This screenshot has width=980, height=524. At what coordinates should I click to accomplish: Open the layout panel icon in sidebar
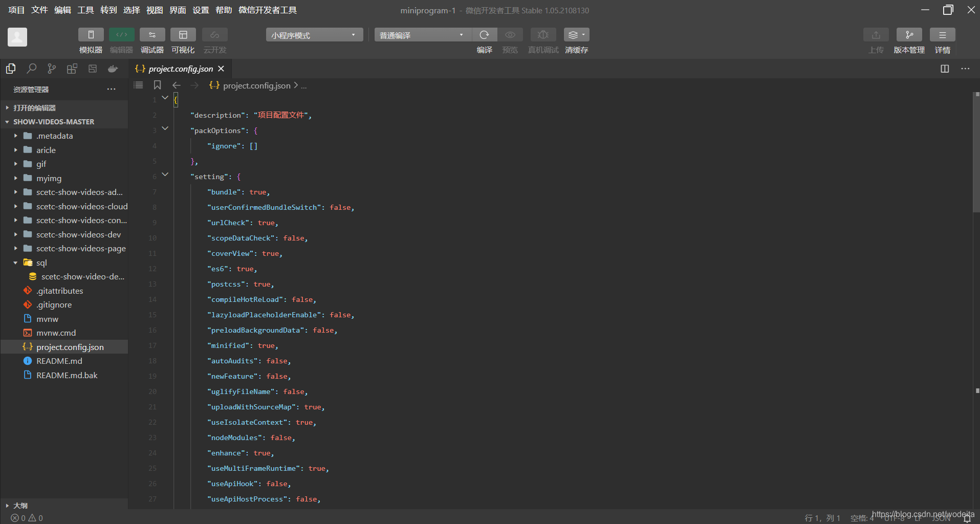pyautogui.click(x=93, y=69)
